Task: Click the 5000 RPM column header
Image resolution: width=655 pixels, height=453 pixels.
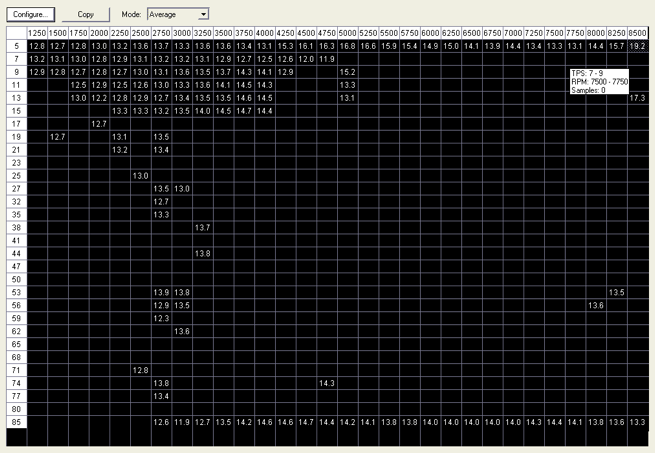Action: [347, 34]
